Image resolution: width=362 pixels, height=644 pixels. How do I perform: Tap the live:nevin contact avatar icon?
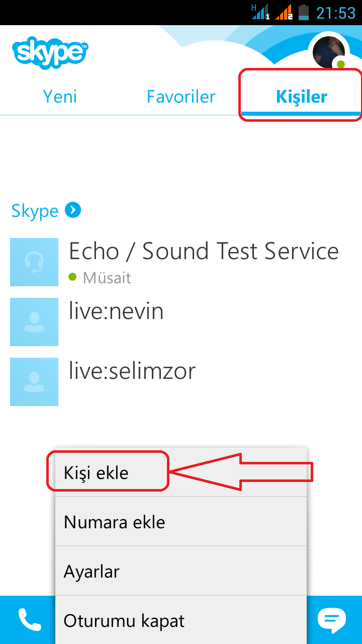click(x=34, y=321)
